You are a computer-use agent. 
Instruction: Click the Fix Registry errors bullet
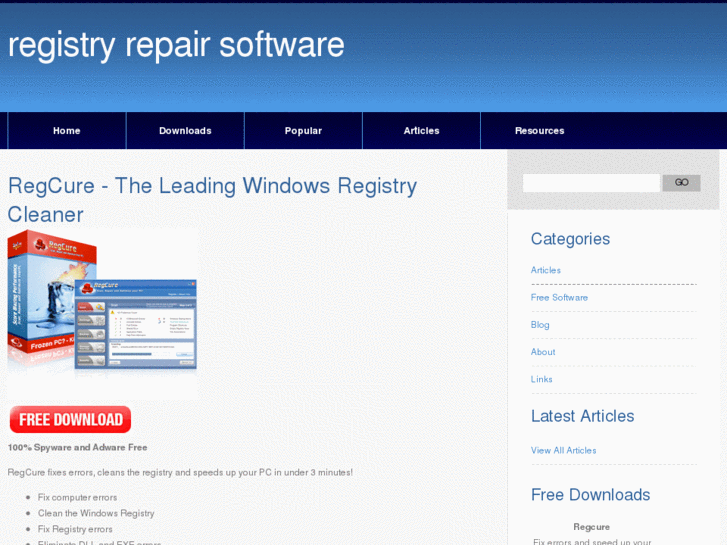[x=75, y=529]
